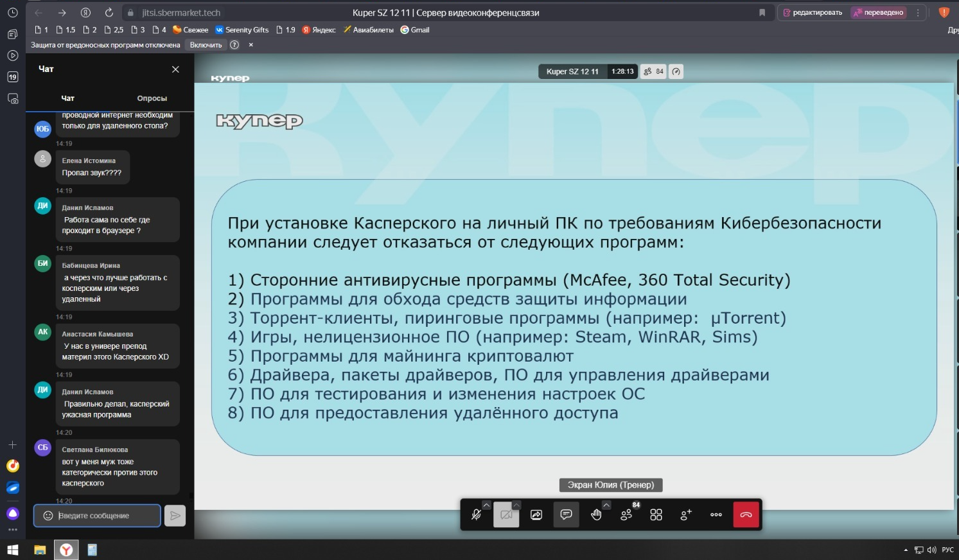Viewport: 959px width, 560px height.
Task: Open the screenshot tool sidebar icon
Action: [12, 99]
